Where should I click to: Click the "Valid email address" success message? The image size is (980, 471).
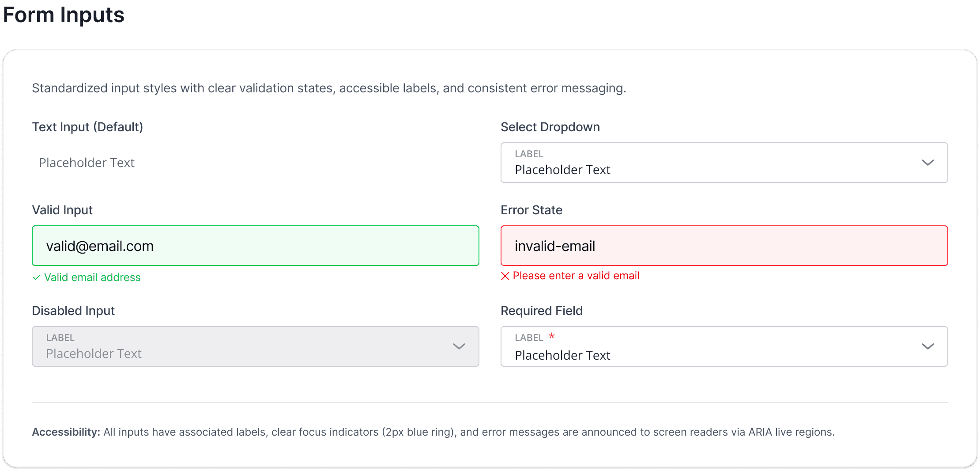click(x=92, y=277)
